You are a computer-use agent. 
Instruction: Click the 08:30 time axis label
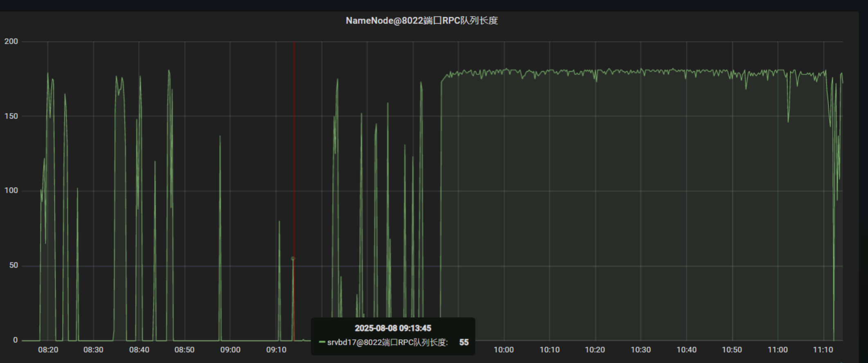(x=93, y=350)
